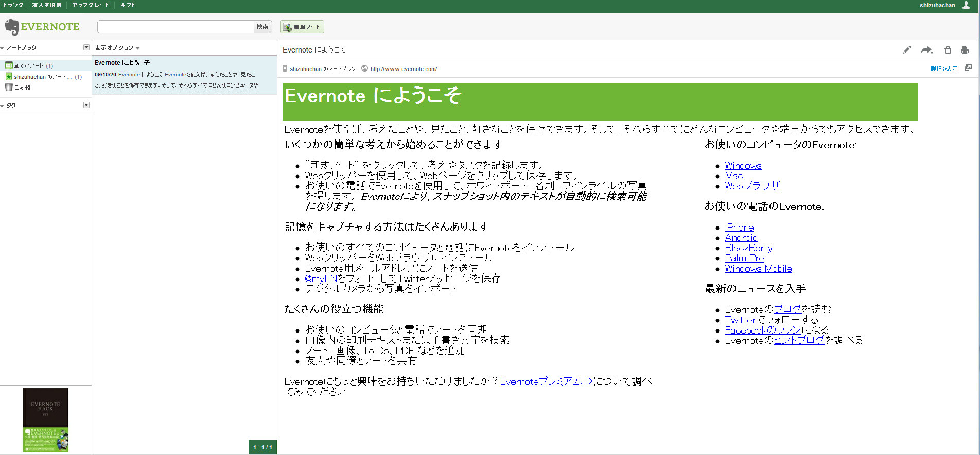Delete the note with the trash can icon
Viewport: 980px width, 455px height.
tap(948, 50)
